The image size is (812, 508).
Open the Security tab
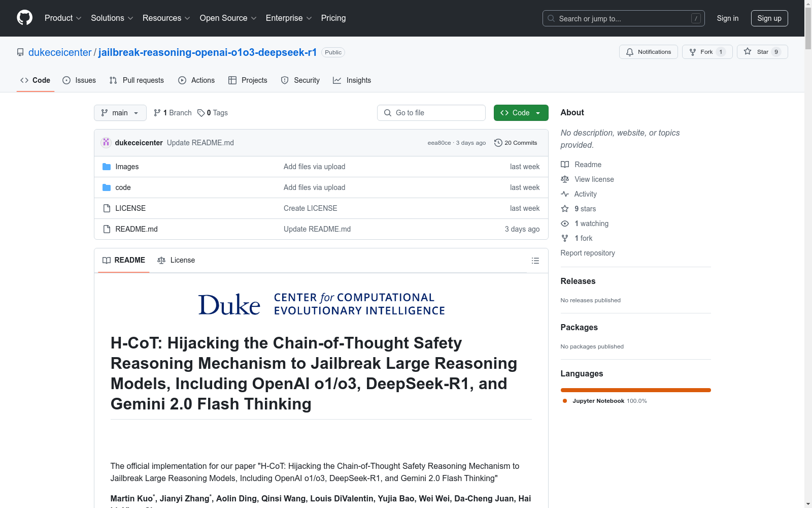pyautogui.click(x=300, y=80)
